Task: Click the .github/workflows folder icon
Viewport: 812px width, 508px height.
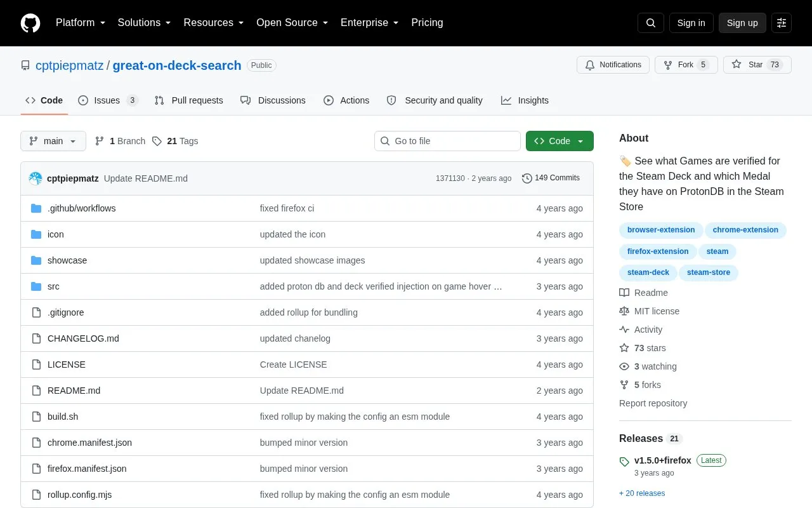Action: 36,208
